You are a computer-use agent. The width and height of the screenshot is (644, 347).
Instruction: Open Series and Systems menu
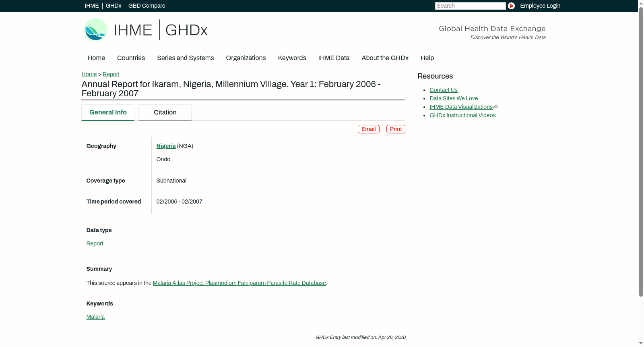pyautogui.click(x=185, y=58)
